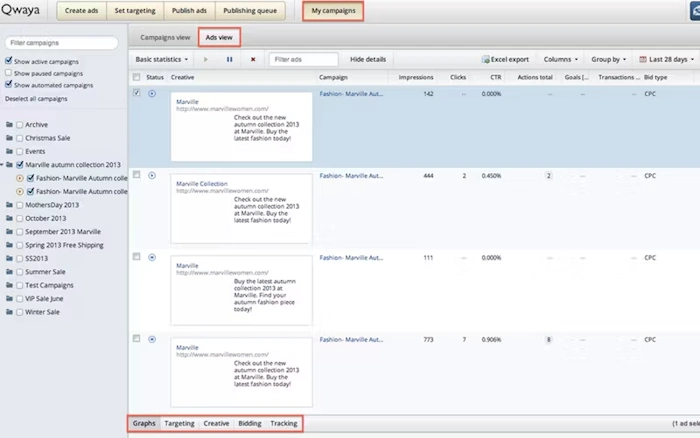Open the Creative details tab
Viewport: 700px width, 438px height.
[x=217, y=423]
